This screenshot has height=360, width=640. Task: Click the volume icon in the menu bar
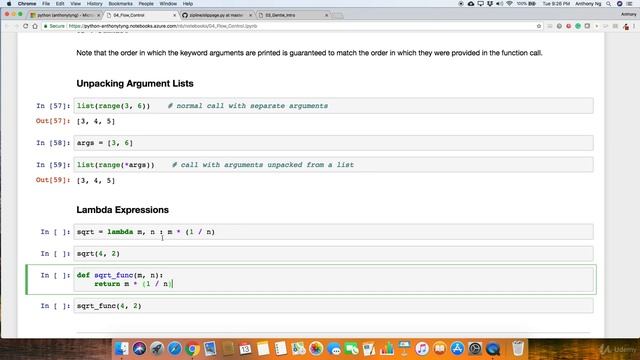tap(500, 4)
